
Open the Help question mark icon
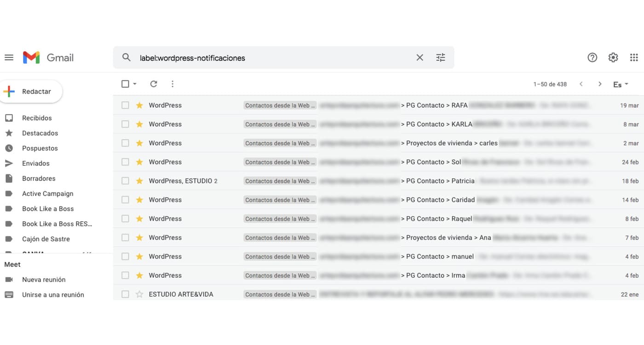[x=592, y=57]
